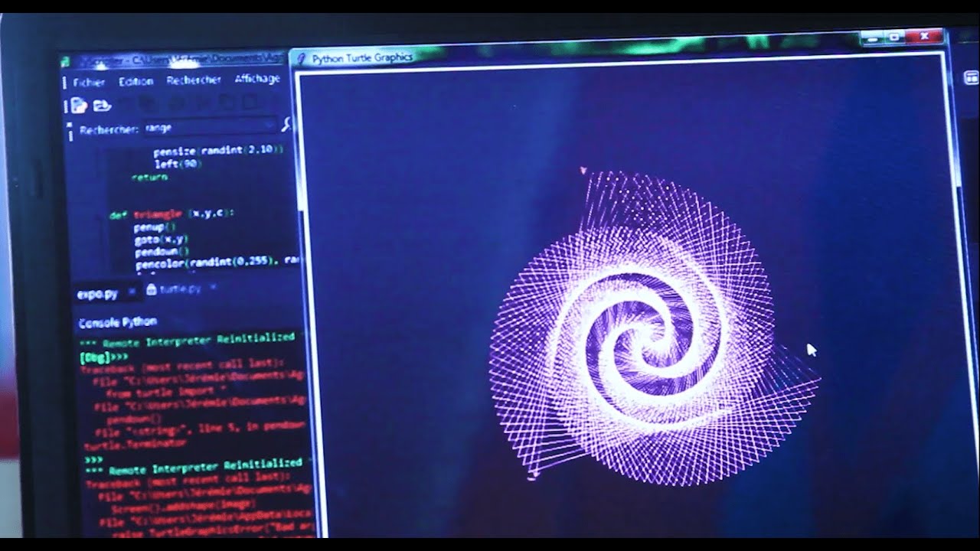Click the first 'Remote Interpreter Reinitialized' console line
Screen dimensions: 980x551
(x=187, y=340)
